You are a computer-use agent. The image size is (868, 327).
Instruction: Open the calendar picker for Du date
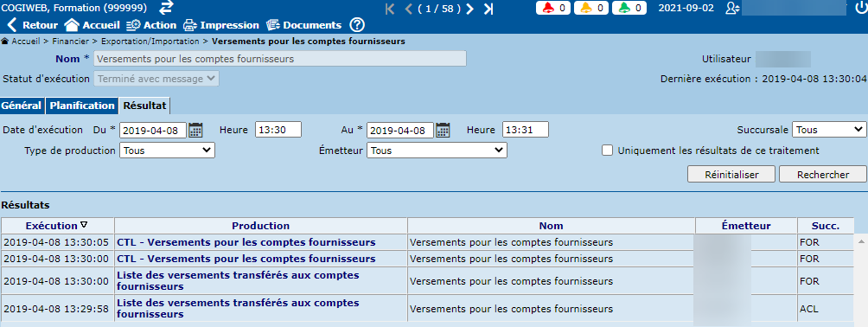195,130
